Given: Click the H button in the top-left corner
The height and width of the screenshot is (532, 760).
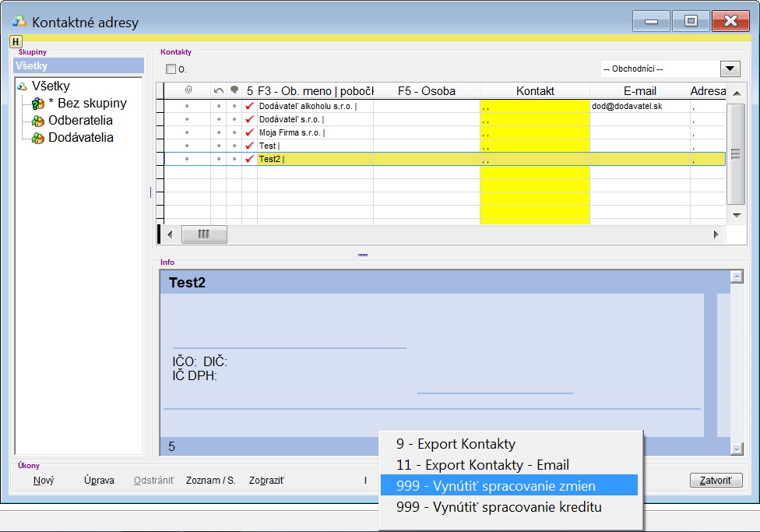Looking at the screenshot, I should [x=16, y=41].
